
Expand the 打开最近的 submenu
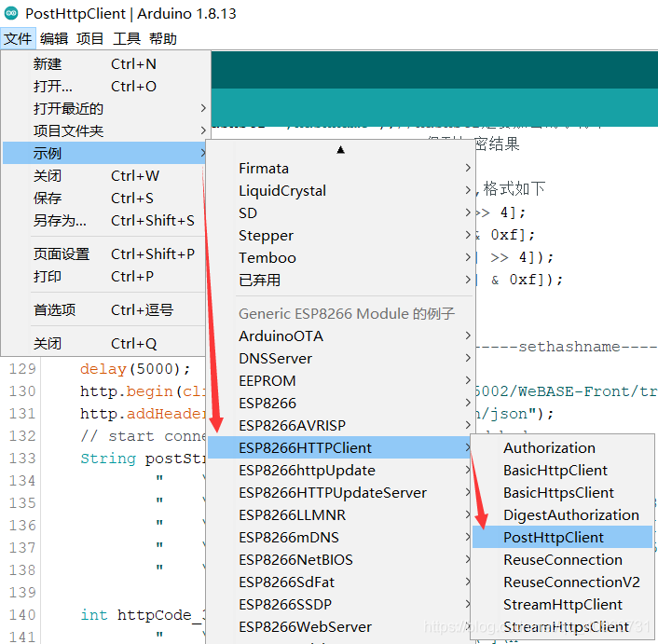[105, 108]
